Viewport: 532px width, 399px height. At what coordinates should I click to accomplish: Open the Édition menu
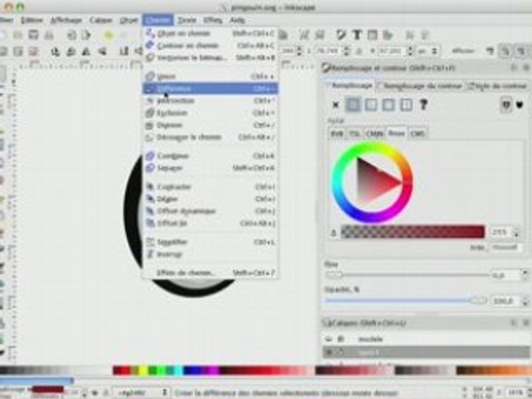click(32, 20)
